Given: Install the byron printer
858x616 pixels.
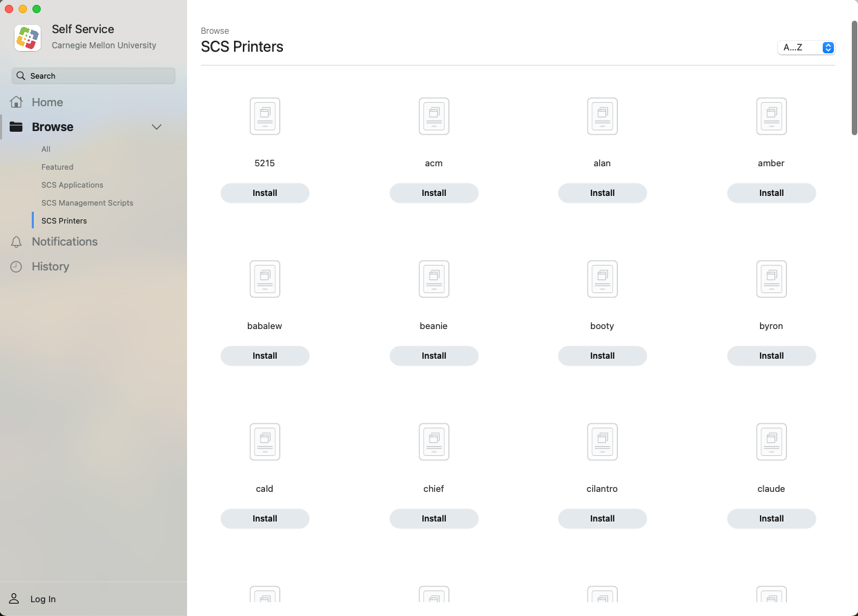Looking at the screenshot, I should [772, 356].
